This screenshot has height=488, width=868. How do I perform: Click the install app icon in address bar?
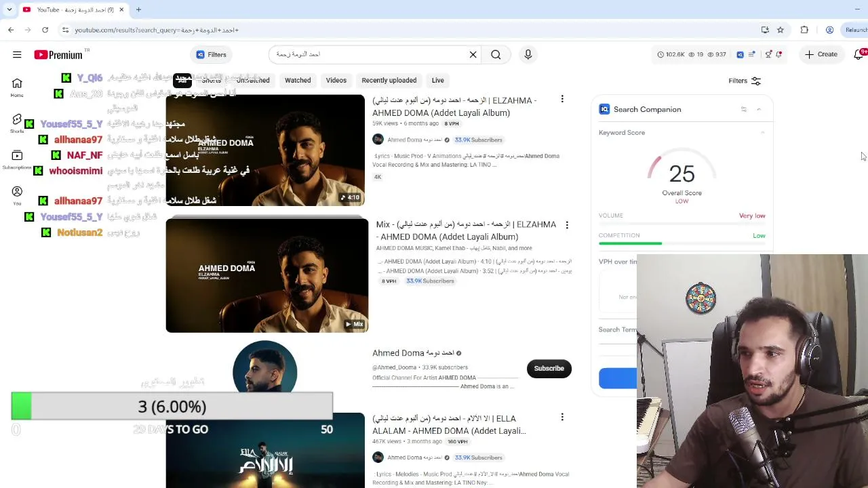765,30
